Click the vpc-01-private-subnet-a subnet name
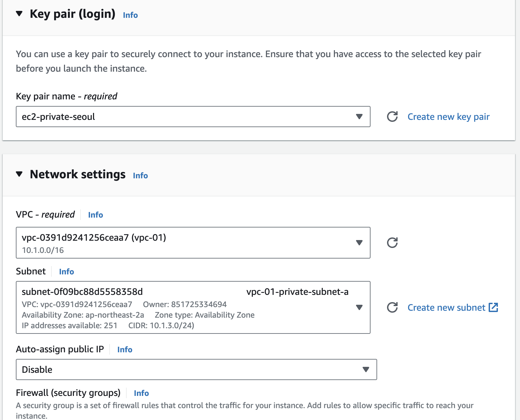The width and height of the screenshot is (520, 420). (297, 292)
